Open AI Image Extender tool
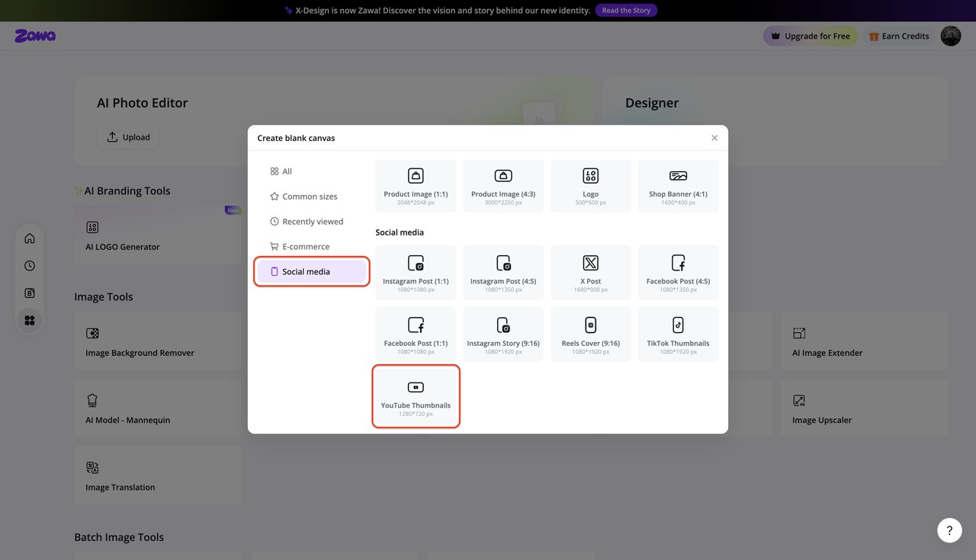 pos(865,341)
